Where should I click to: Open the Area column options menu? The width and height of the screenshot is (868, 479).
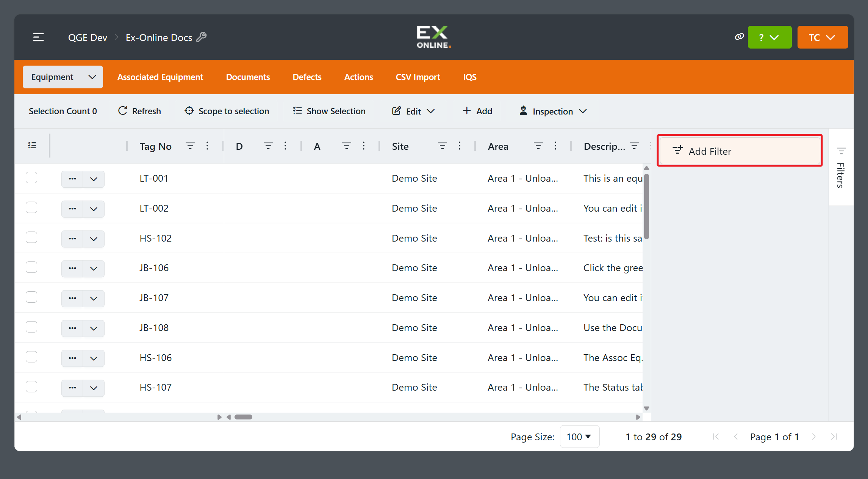click(x=555, y=146)
